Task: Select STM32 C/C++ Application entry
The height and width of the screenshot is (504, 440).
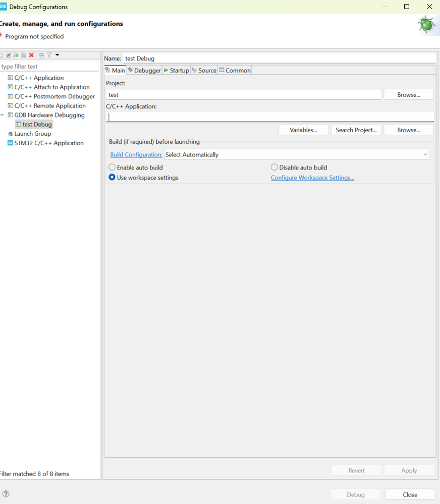Action: (x=49, y=143)
